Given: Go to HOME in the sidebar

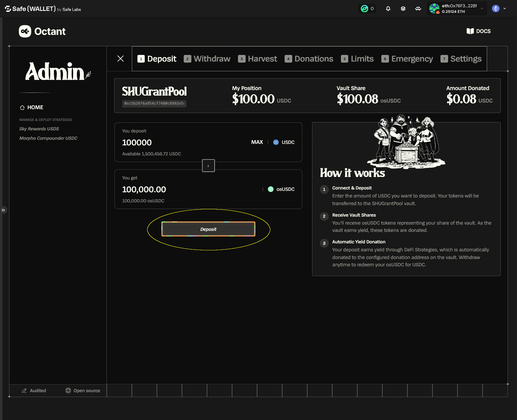Looking at the screenshot, I should (32, 107).
